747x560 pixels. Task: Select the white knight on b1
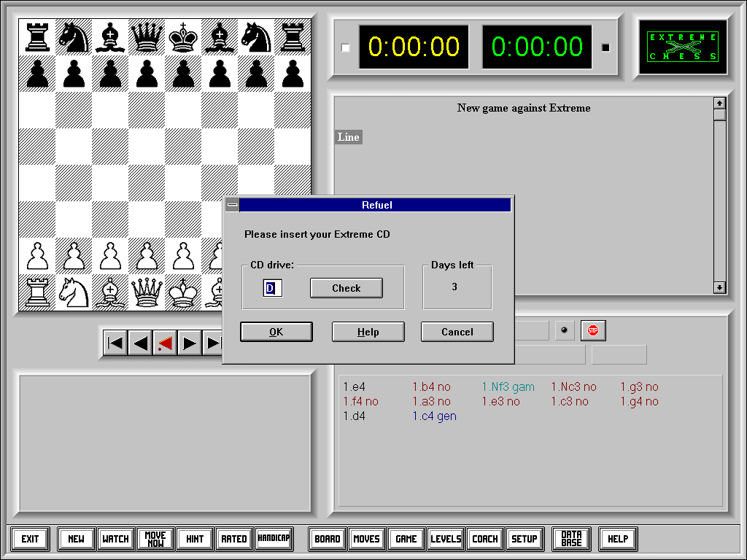point(74,292)
